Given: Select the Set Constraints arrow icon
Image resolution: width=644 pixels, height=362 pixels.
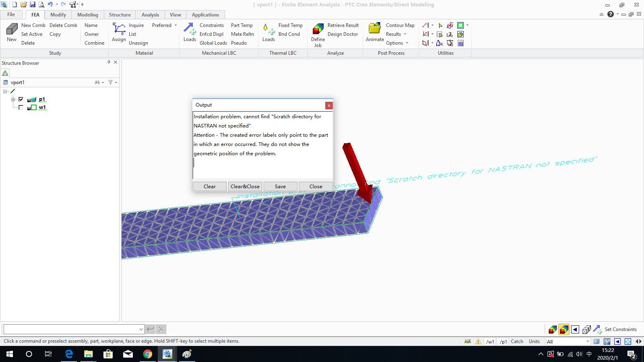Looking at the screenshot, I should tap(597, 329).
